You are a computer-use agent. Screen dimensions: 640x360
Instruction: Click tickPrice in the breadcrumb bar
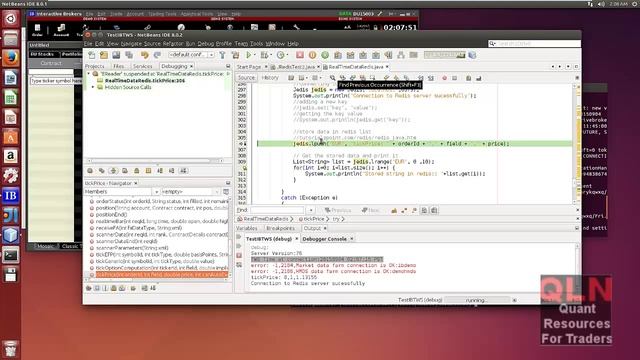[313, 219]
